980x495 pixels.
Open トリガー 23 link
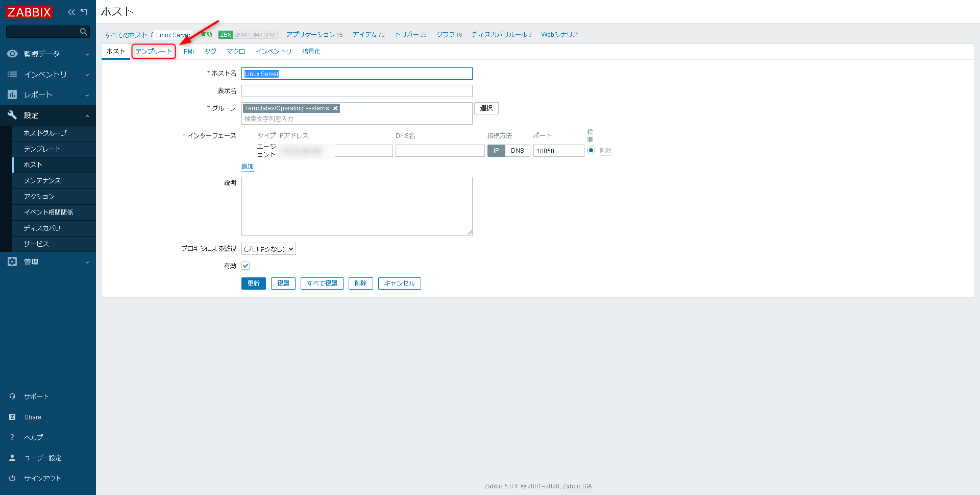[411, 35]
